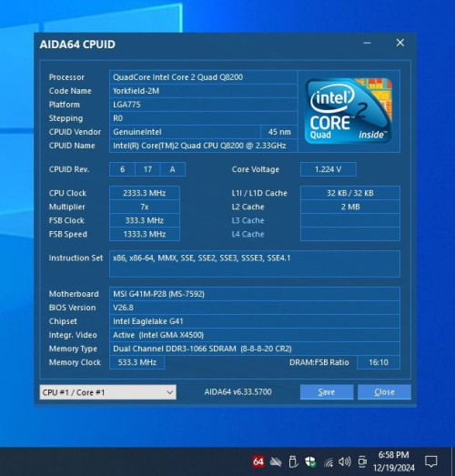Viewport: 455px width, 476px height.
Task: Click the CPUID Name value with 2.33GHz
Action: pyautogui.click(x=203, y=146)
